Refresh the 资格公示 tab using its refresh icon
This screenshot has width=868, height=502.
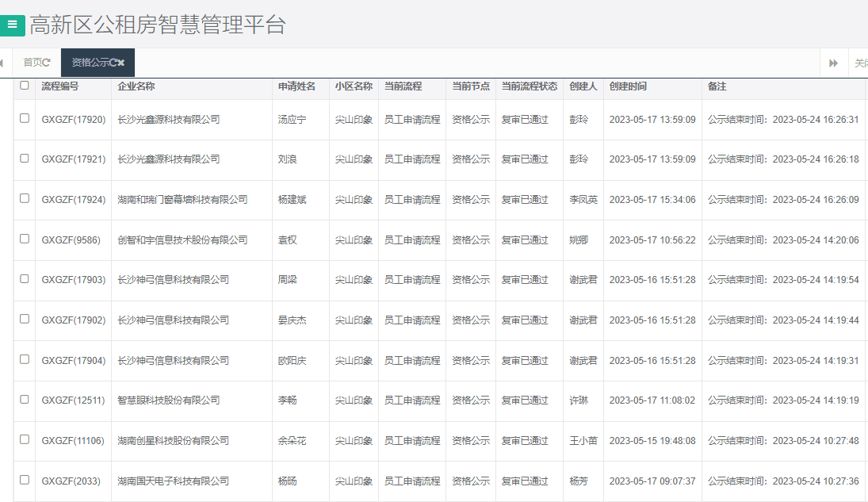click(x=113, y=62)
